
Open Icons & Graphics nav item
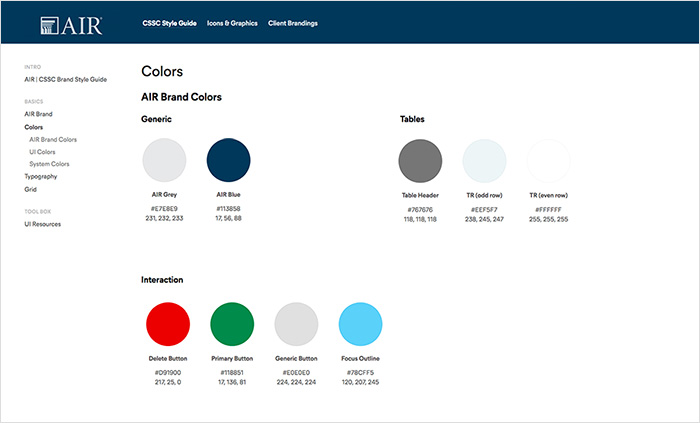coord(232,23)
